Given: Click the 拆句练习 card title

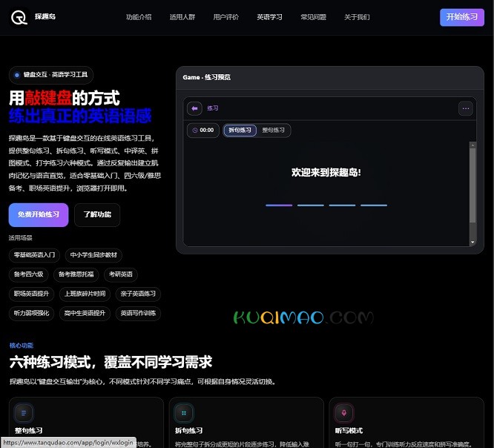Looking at the screenshot, I should click(x=188, y=431).
